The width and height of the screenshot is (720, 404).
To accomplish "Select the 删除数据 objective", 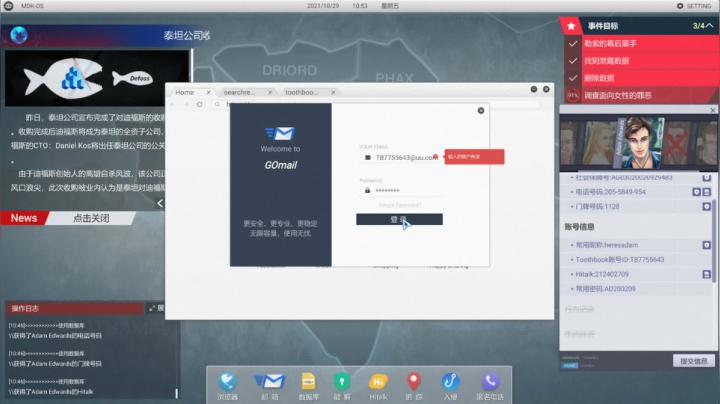I will pyautogui.click(x=641, y=78).
